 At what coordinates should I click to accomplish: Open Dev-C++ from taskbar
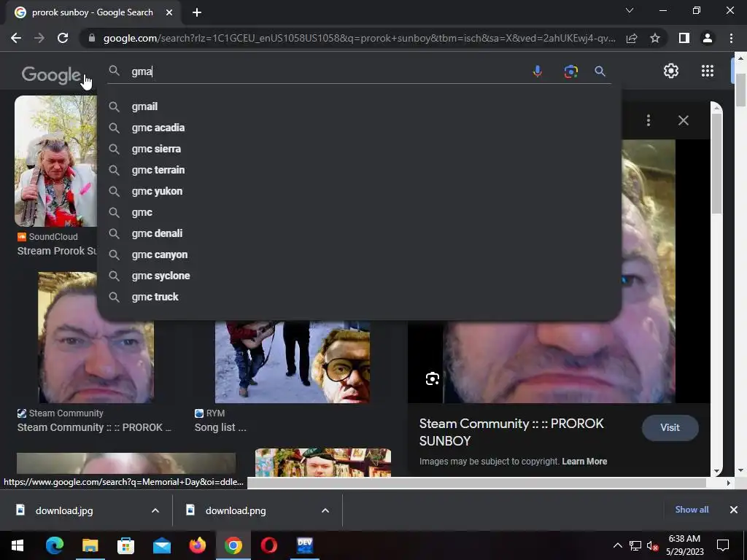(x=304, y=545)
